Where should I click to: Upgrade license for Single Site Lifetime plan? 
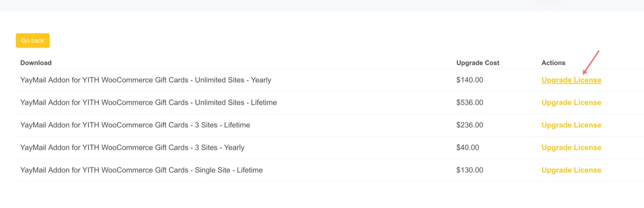tap(571, 170)
